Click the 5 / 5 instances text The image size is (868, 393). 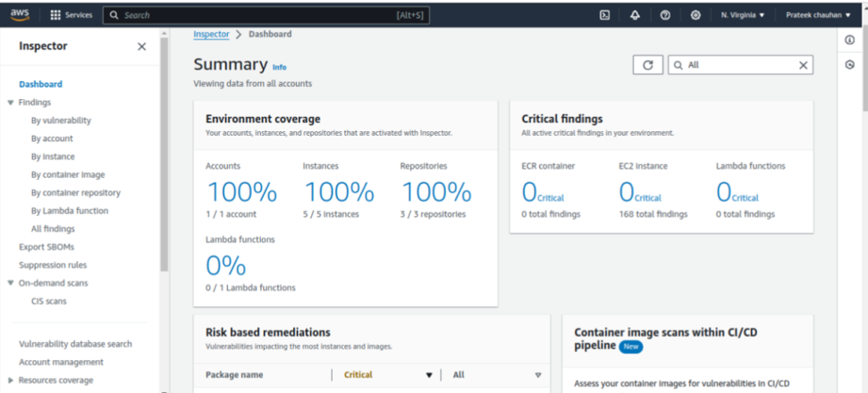pyautogui.click(x=331, y=214)
